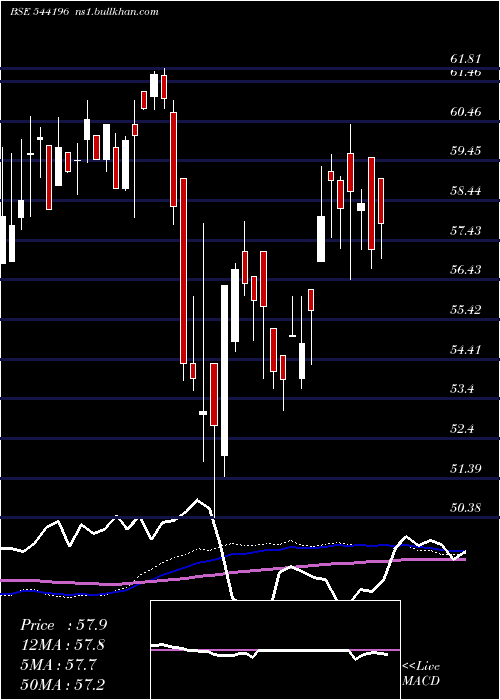Click the 57.43 price level label
This screenshot has width=500, height=700.
pos(466,231)
